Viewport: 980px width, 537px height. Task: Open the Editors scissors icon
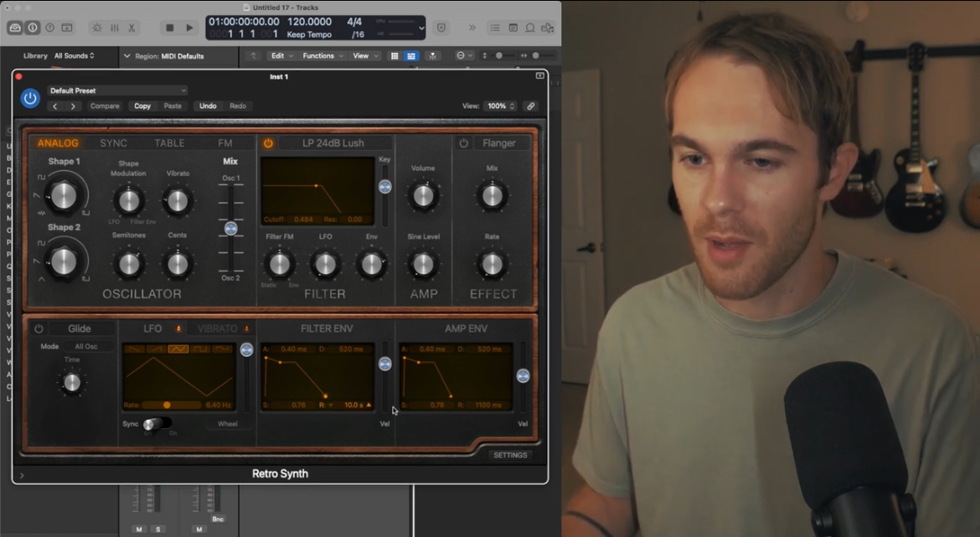tap(132, 28)
